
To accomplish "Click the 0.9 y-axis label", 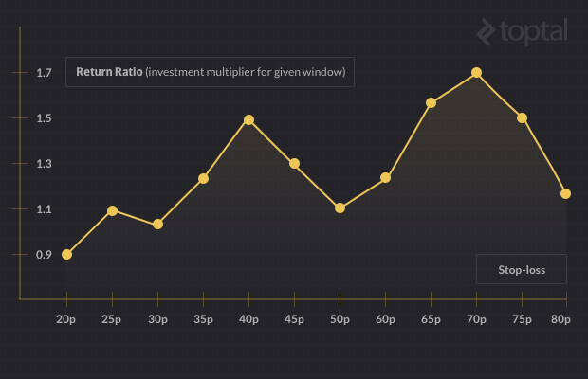I will pyautogui.click(x=44, y=255).
